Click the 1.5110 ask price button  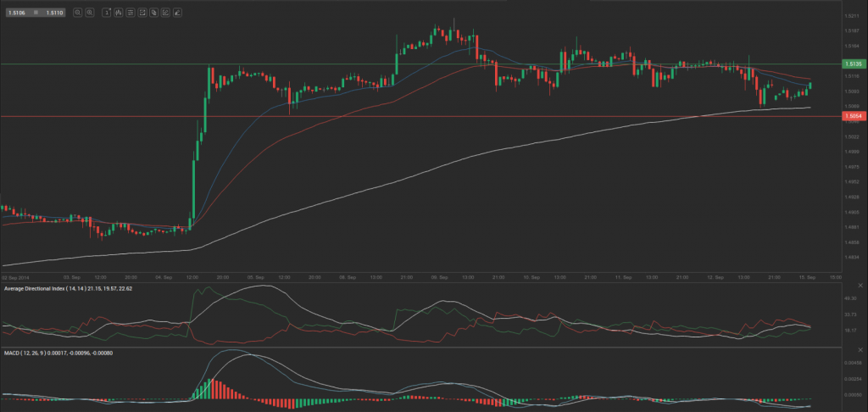[x=53, y=14]
